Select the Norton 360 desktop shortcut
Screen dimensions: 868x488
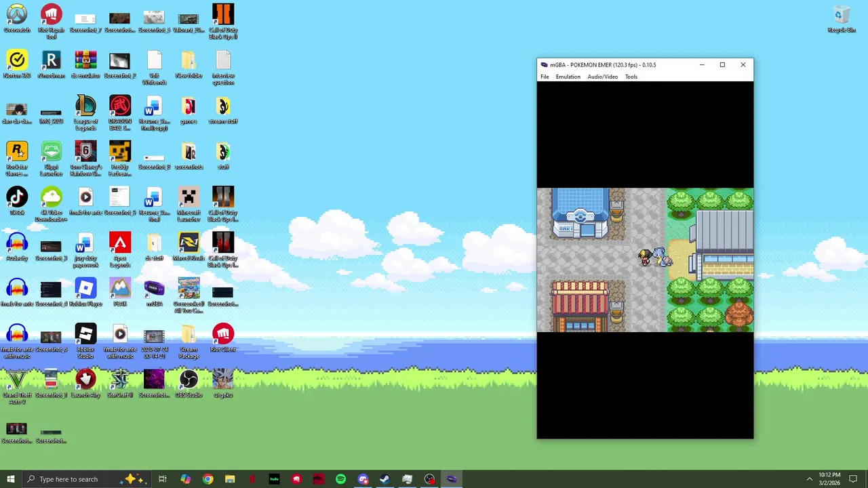coord(17,65)
